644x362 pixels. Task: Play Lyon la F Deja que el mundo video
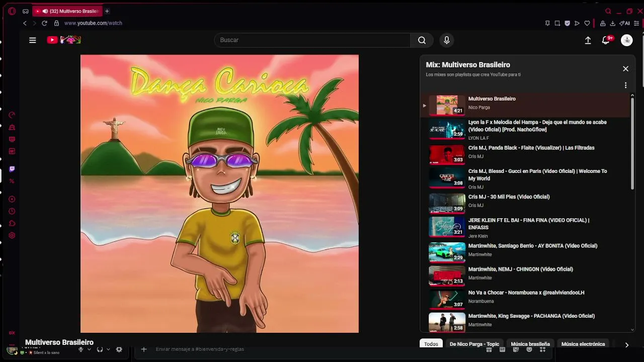click(524, 129)
